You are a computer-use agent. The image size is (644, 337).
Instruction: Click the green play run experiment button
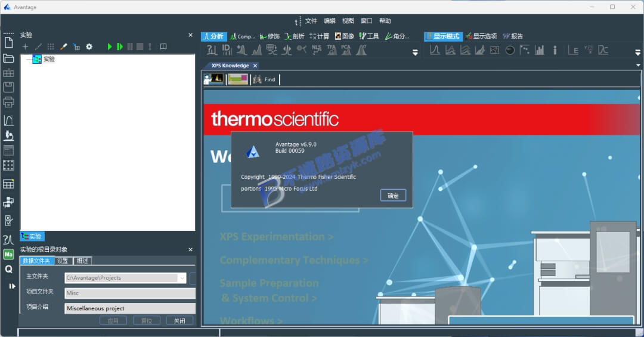coord(110,47)
